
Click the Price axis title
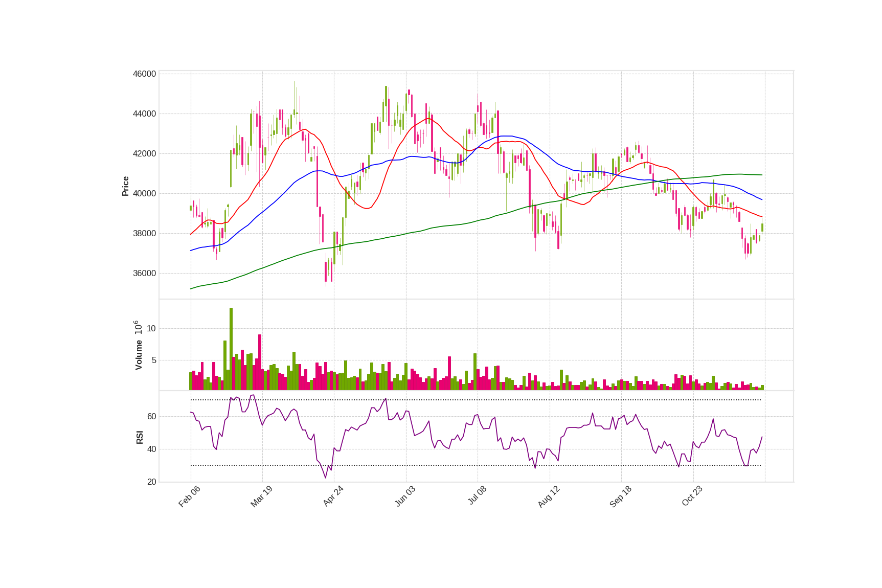coord(125,186)
